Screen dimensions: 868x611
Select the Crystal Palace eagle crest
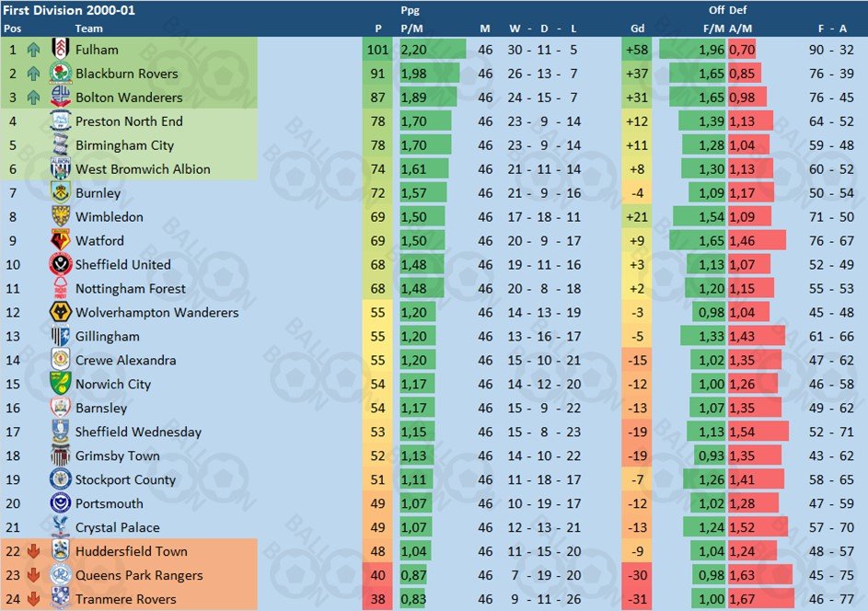[x=61, y=527]
